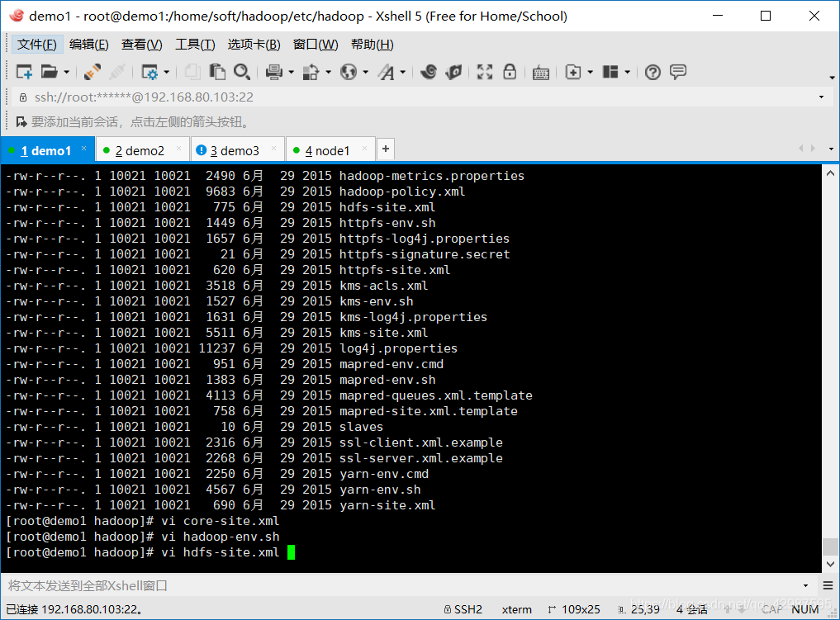Click the add current session arrow icon
The height and width of the screenshot is (620, 840).
[x=21, y=122]
